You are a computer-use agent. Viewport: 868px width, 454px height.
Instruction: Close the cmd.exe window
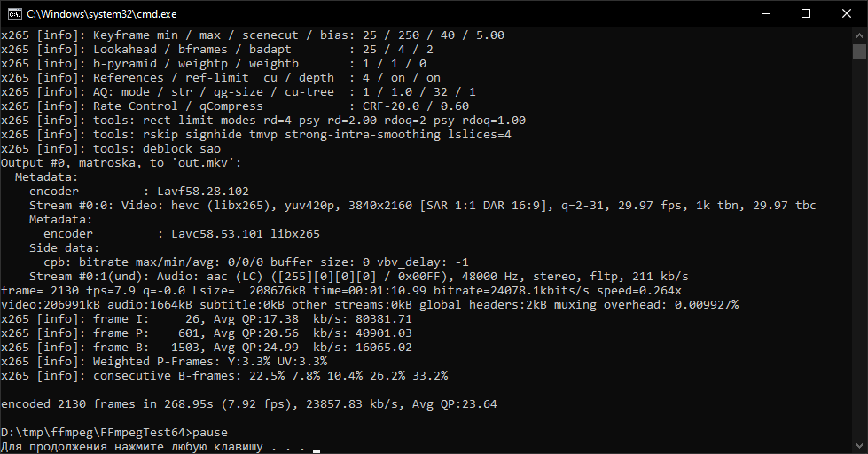pos(847,13)
